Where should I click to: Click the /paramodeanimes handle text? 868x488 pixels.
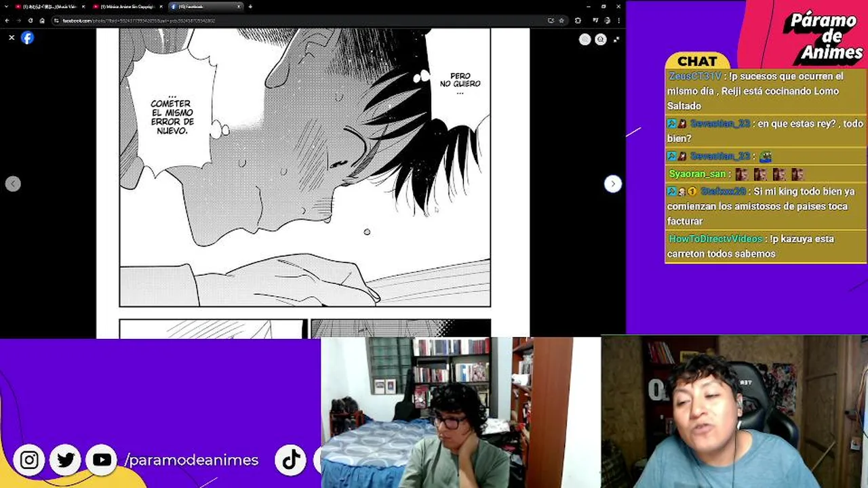[x=191, y=460]
